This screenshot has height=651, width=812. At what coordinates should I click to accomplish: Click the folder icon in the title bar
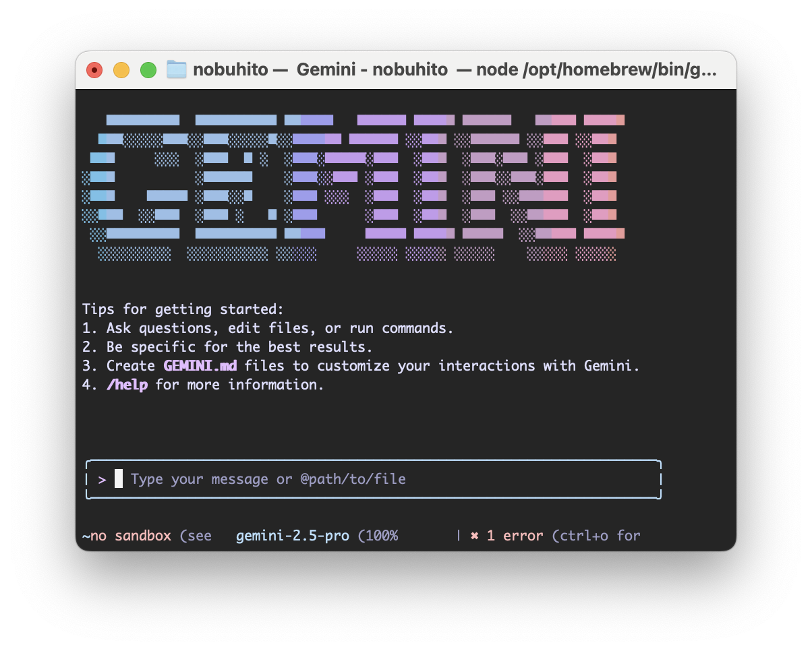click(175, 69)
